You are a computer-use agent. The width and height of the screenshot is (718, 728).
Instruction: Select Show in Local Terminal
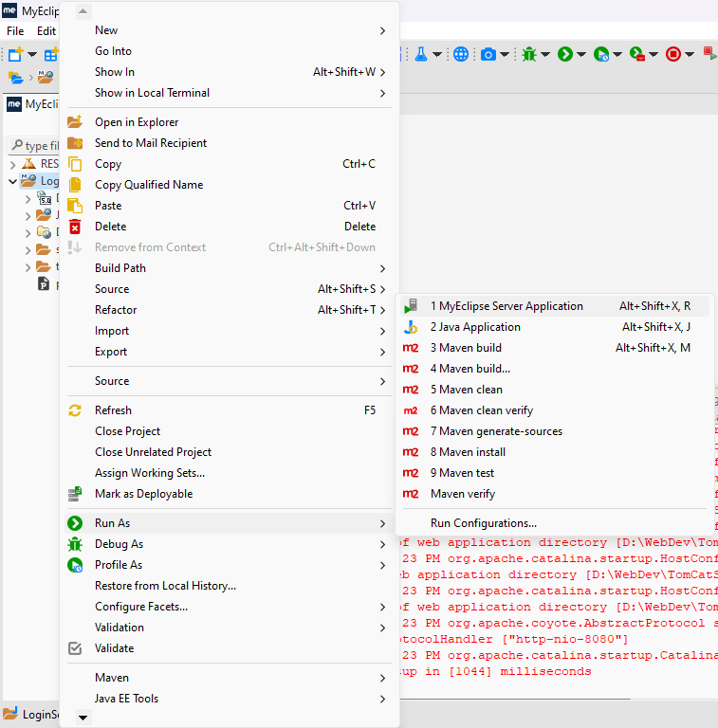152,93
